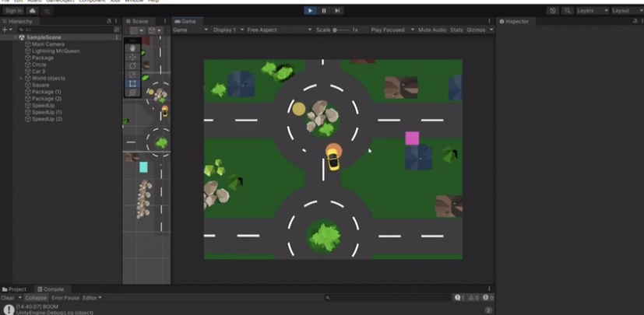Screen dimensions: 644x315
Task: Start Play mode with the Play button
Action: pyautogui.click(x=310, y=11)
